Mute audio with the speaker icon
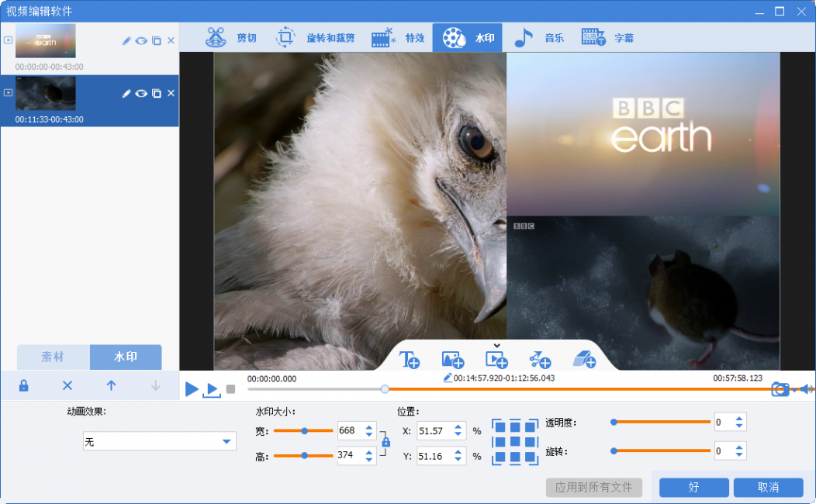 (x=806, y=389)
